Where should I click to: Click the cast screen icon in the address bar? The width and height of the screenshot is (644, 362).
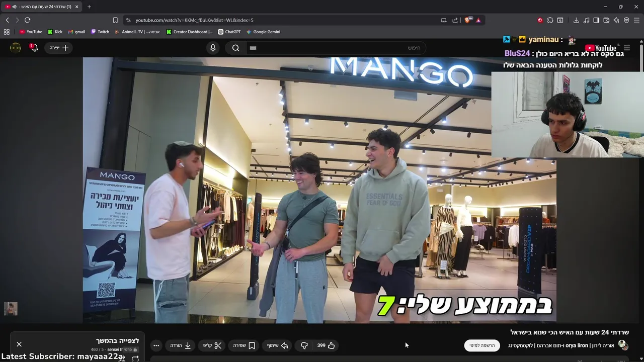coord(444,20)
